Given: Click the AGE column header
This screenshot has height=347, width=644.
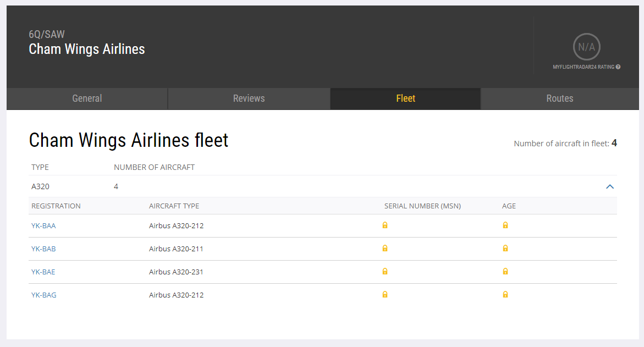Looking at the screenshot, I should pyautogui.click(x=509, y=206).
